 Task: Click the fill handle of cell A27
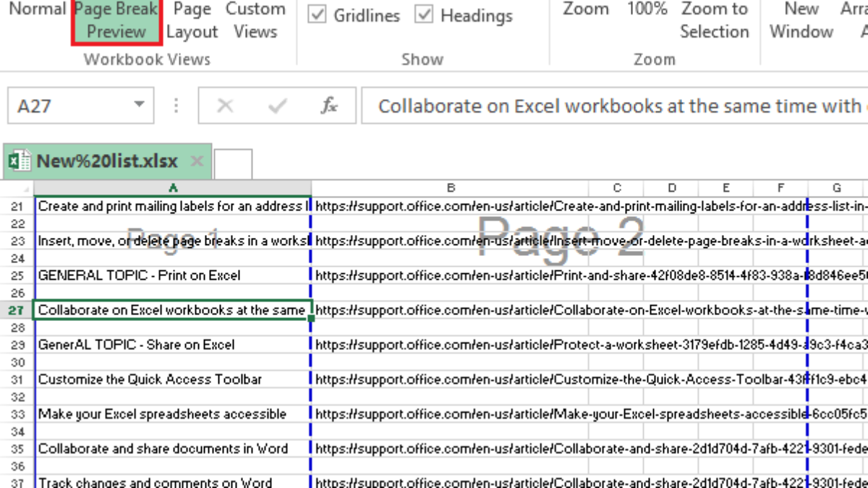(x=311, y=319)
